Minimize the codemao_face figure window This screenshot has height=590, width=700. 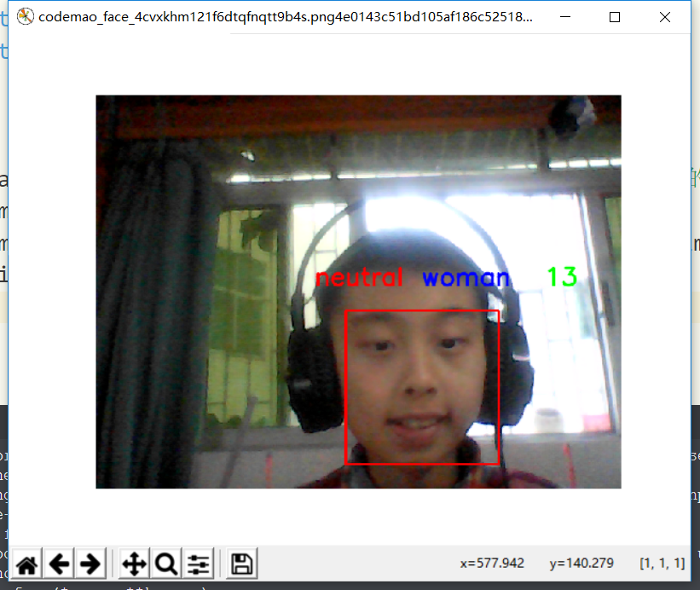(565, 17)
